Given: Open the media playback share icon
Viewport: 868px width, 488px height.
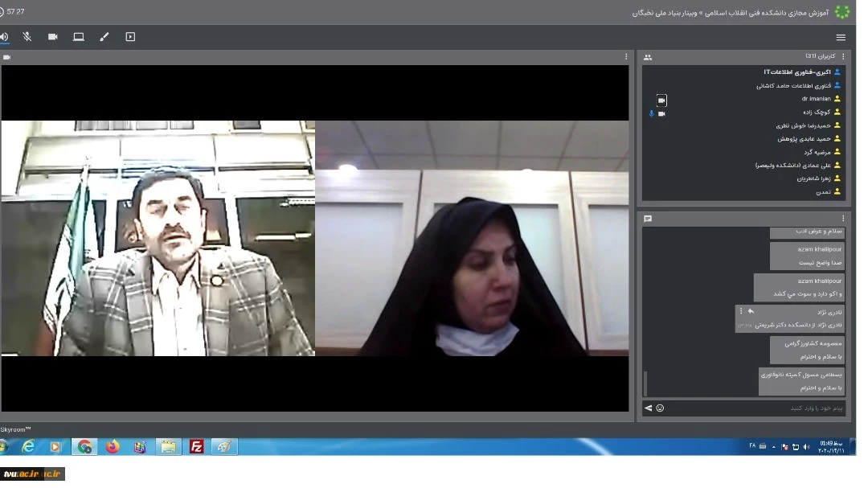Looking at the screenshot, I should 130,37.
